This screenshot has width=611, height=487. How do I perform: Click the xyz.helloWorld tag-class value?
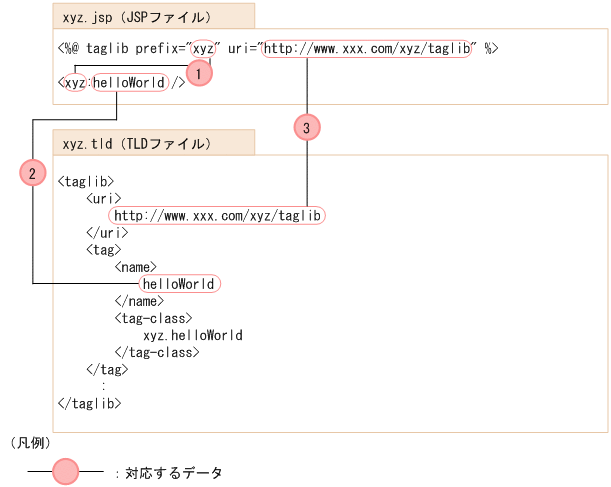coord(193,335)
